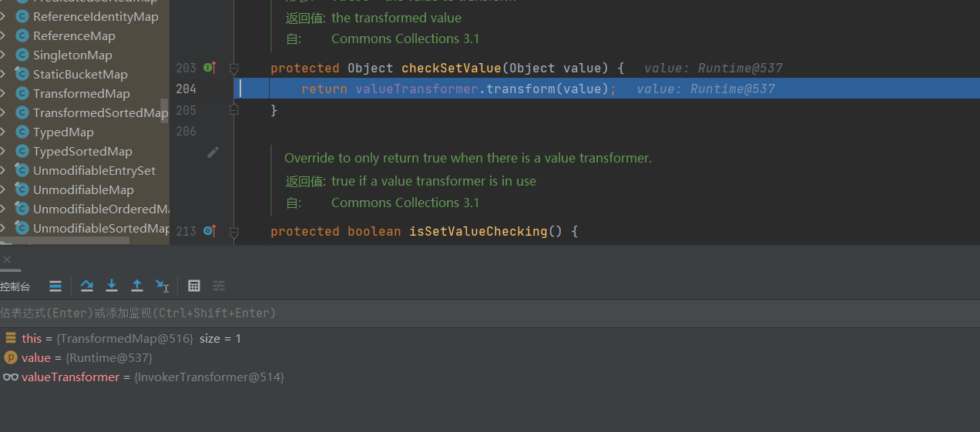This screenshot has height=432, width=980.
Task: Click line number 204 in the gutter
Action: pos(186,89)
